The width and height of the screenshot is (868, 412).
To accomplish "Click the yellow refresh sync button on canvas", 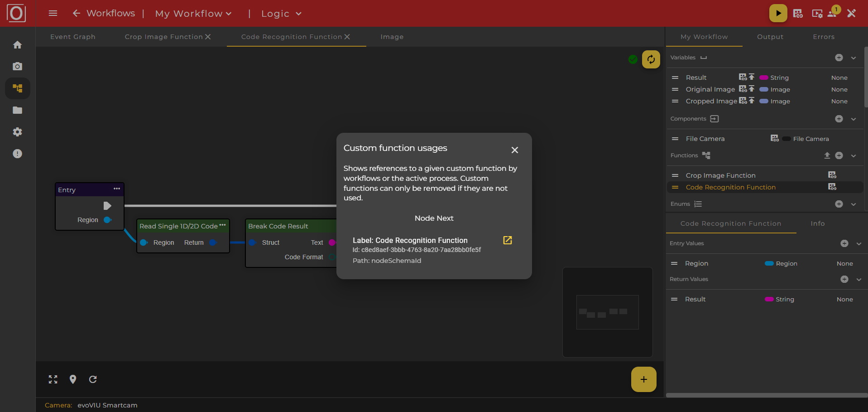I will click(x=651, y=59).
